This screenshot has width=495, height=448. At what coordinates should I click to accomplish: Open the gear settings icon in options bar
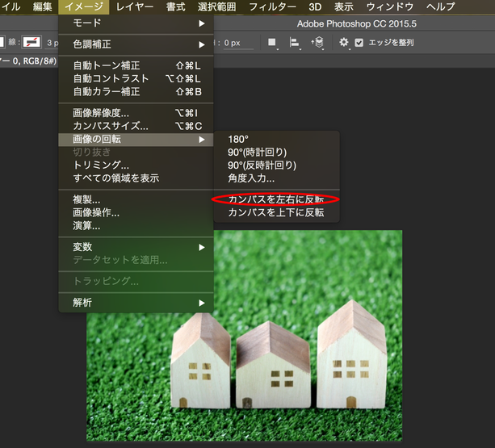344,42
